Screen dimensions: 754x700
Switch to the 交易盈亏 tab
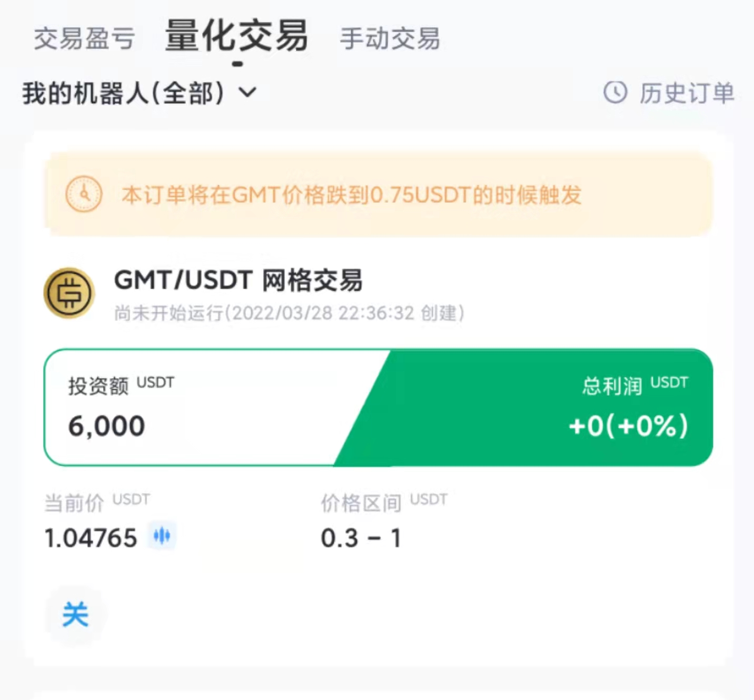[x=84, y=38]
